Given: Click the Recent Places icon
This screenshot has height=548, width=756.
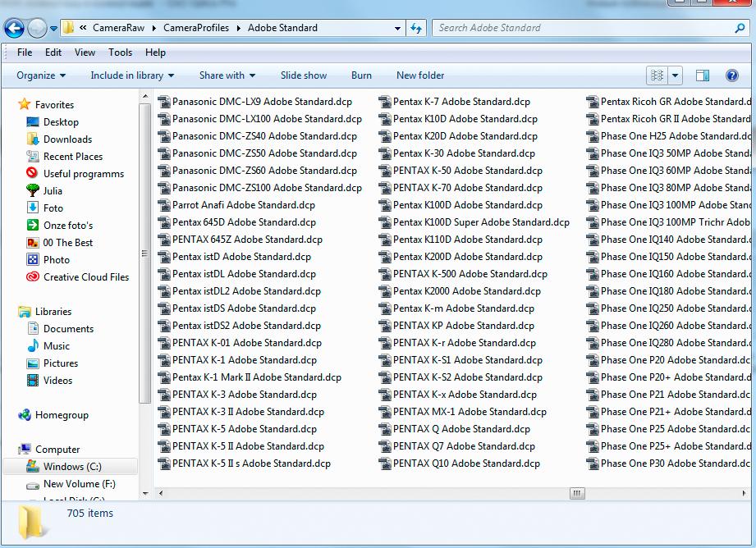Looking at the screenshot, I should (x=33, y=156).
